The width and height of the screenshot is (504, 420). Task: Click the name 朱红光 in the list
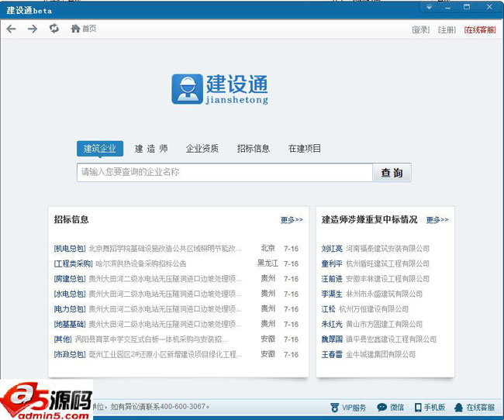pos(332,324)
